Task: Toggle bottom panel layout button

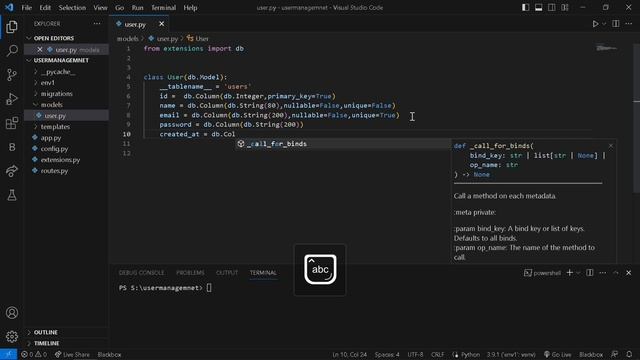Action: click(x=538, y=8)
